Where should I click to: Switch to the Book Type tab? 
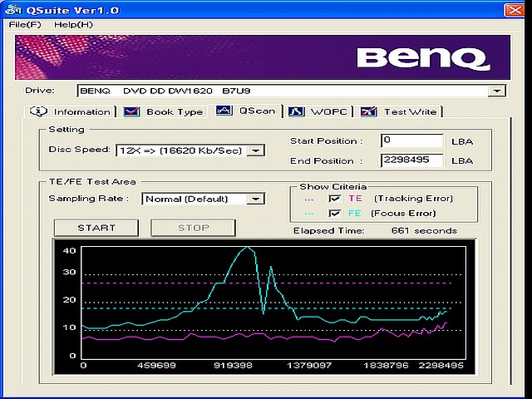[163, 111]
